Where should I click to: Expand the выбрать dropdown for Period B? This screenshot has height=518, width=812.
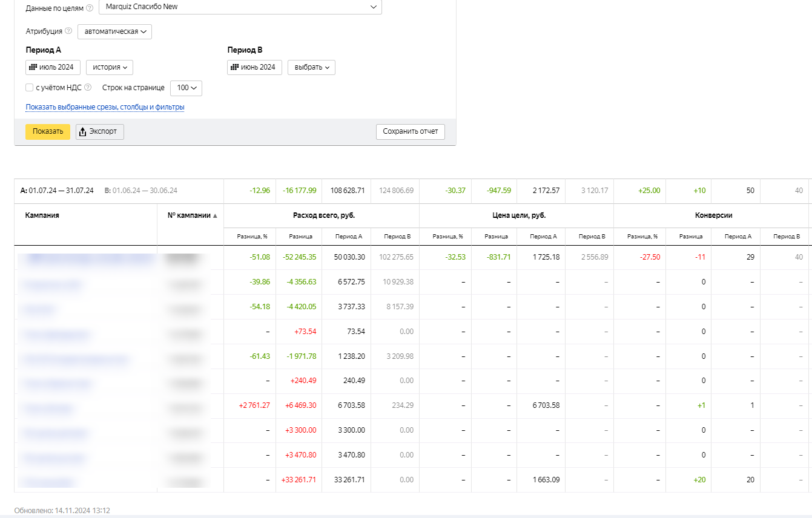(x=311, y=67)
